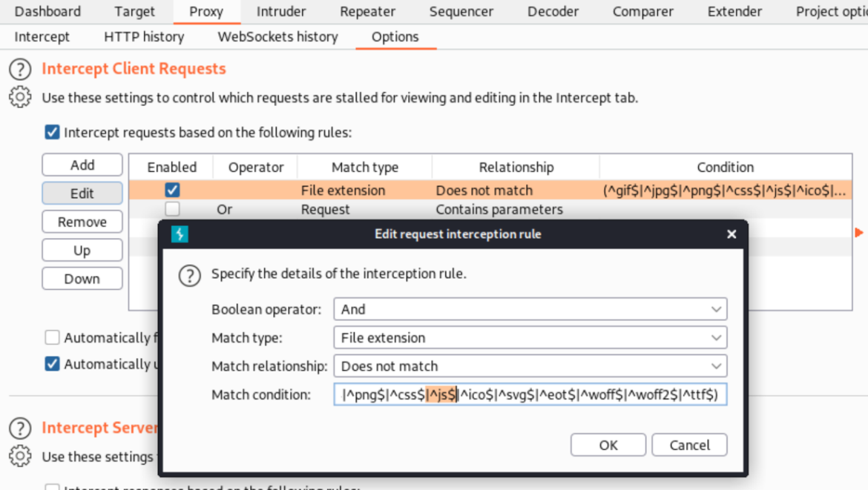Open the Target tab
This screenshot has height=490, width=868.
[x=134, y=12]
